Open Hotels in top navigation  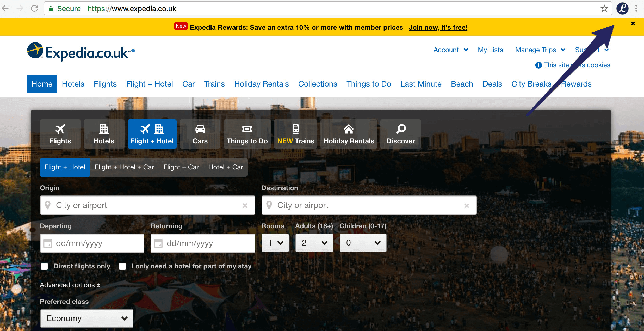click(73, 84)
